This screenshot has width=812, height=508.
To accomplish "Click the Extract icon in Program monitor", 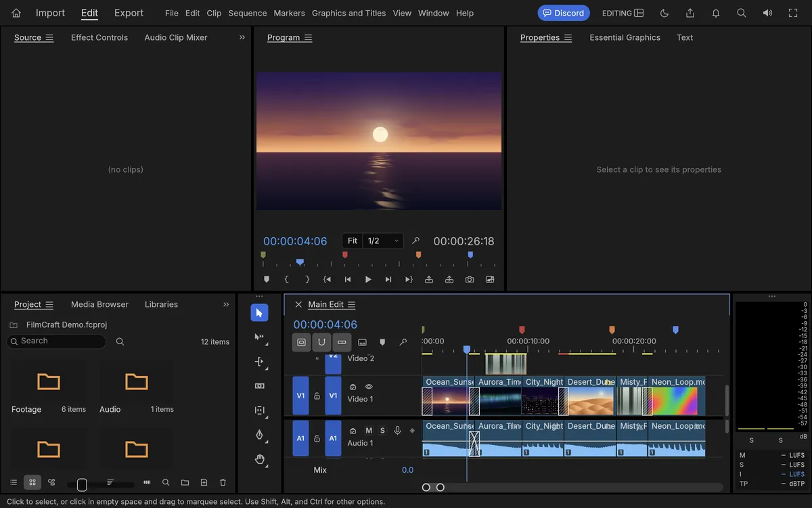I will (x=449, y=279).
